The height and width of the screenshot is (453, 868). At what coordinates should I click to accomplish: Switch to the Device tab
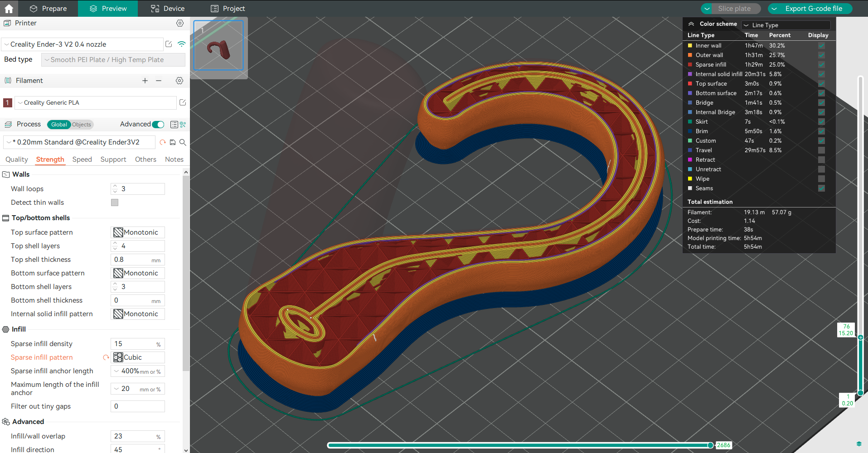click(x=168, y=9)
